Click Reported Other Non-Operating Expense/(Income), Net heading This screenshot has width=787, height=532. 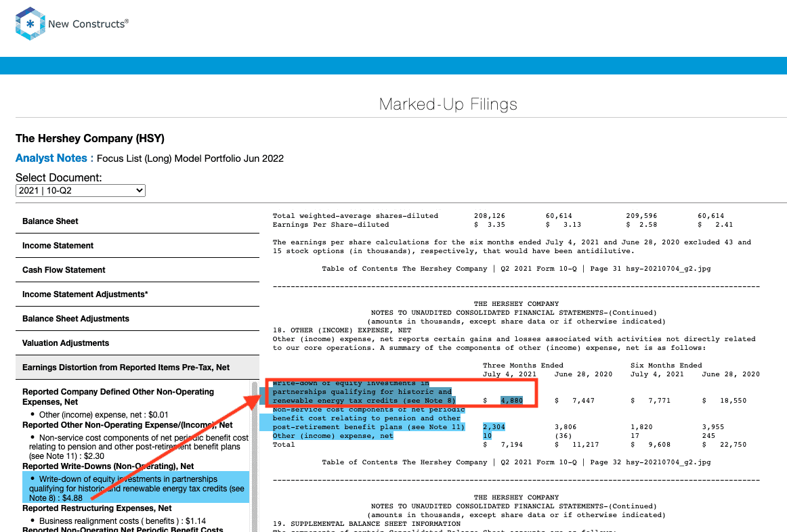point(127,425)
